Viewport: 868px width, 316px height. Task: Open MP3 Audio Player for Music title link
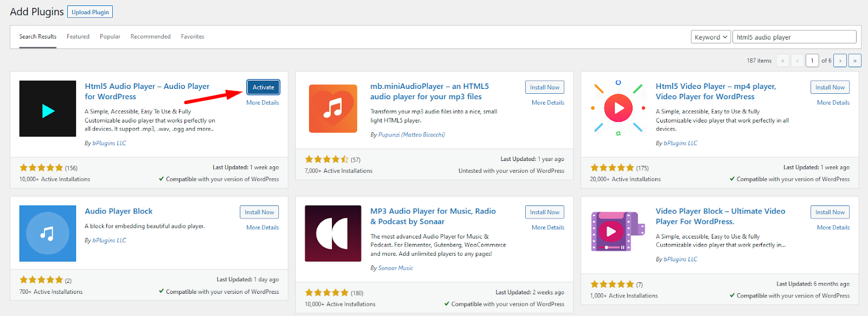pyautogui.click(x=433, y=216)
